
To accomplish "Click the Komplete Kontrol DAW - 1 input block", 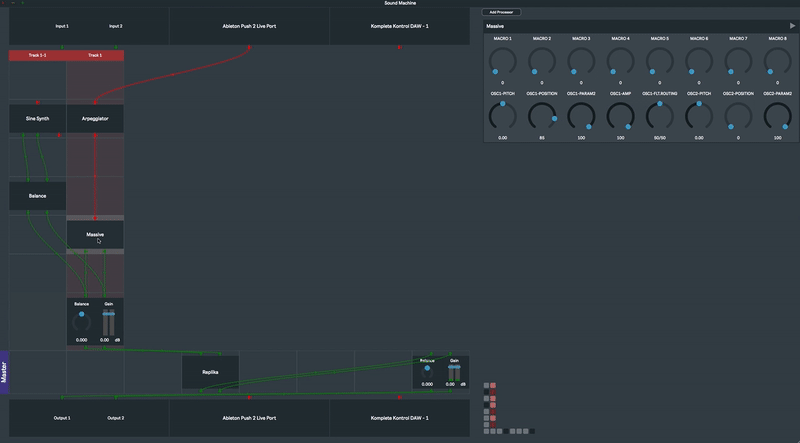I will point(399,26).
